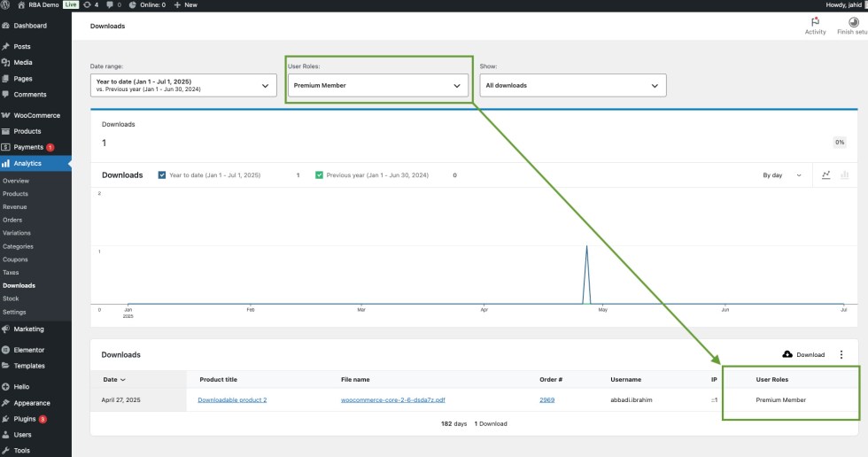Open the table options ellipsis menu
The image size is (868, 457).
841,354
